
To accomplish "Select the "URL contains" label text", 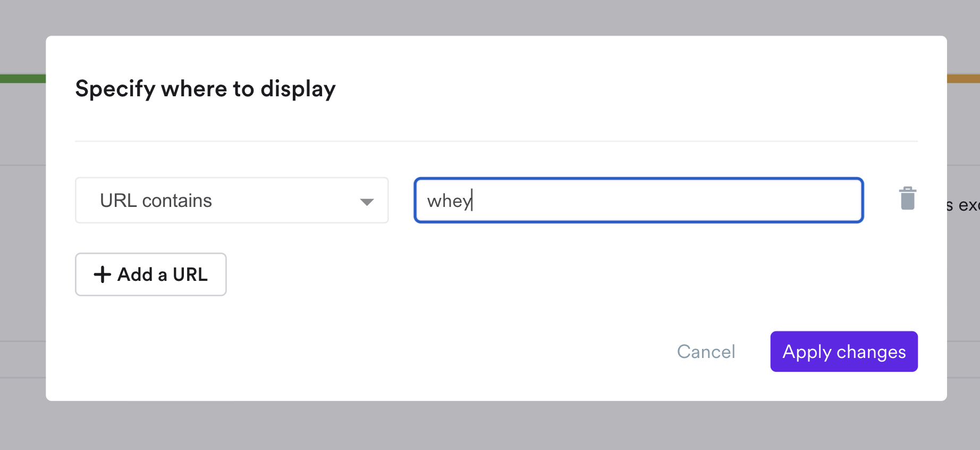I will [156, 201].
